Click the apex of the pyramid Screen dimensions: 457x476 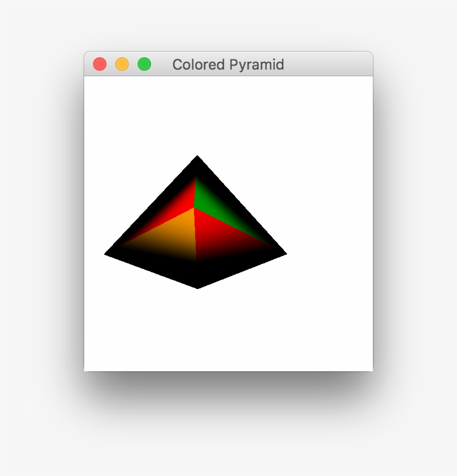(196, 158)
